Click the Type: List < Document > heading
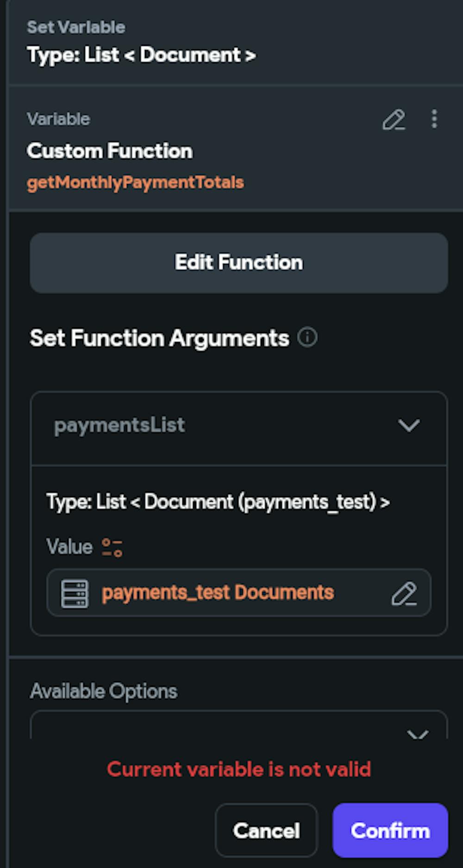The width and height of the screenshot is (463, 868). pyautogui.click(x=141, y=55)
